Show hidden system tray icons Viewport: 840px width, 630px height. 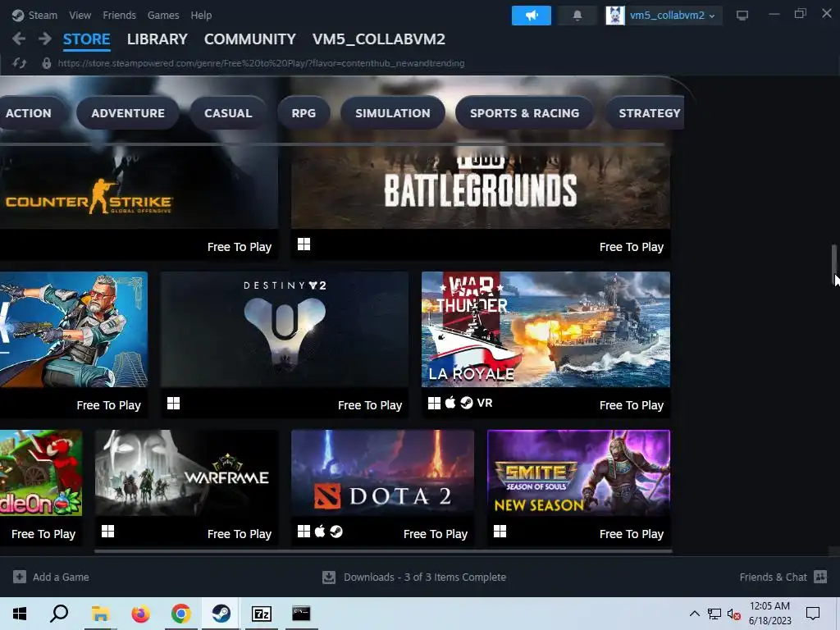point(694,614)
